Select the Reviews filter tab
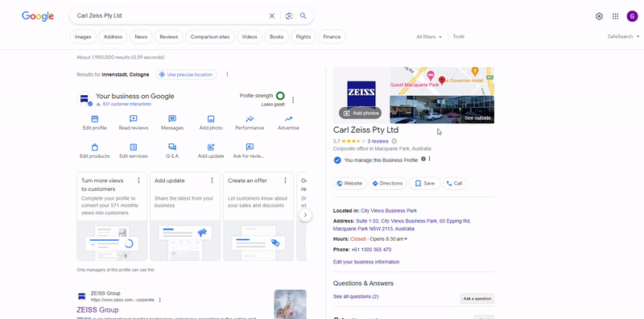The image size is (644, 319). tap(169, 36)
